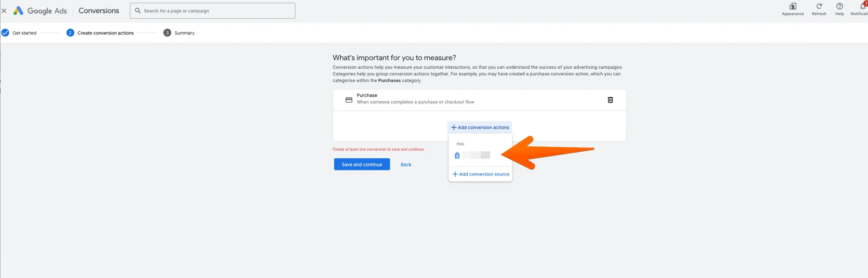Jump to the Summary step

tap(179, 33)
